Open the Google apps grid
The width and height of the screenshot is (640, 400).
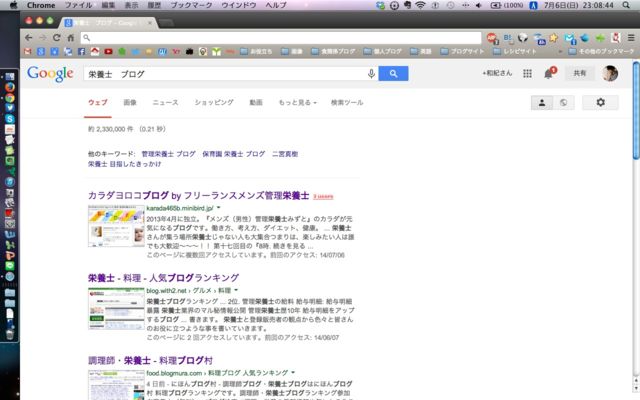(527, 73)
